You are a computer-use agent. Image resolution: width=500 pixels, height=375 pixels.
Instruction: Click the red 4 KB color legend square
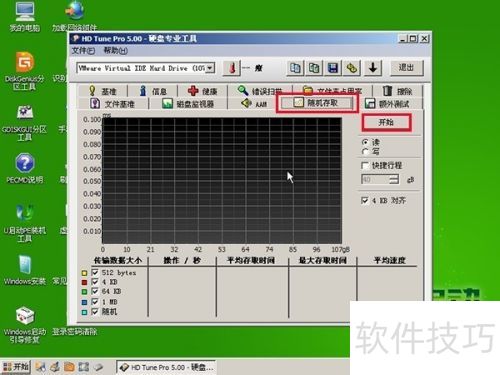tap(84, 282)
